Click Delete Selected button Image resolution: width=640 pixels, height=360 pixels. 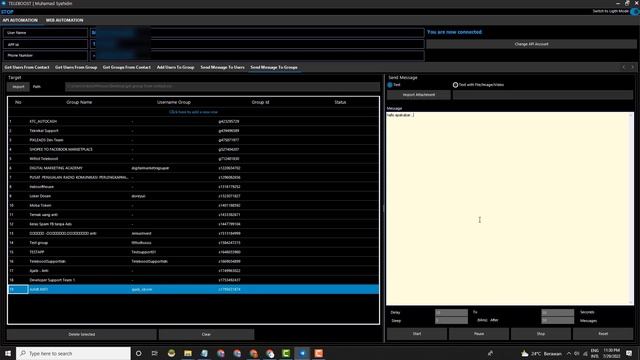click(x=82, y=334)
